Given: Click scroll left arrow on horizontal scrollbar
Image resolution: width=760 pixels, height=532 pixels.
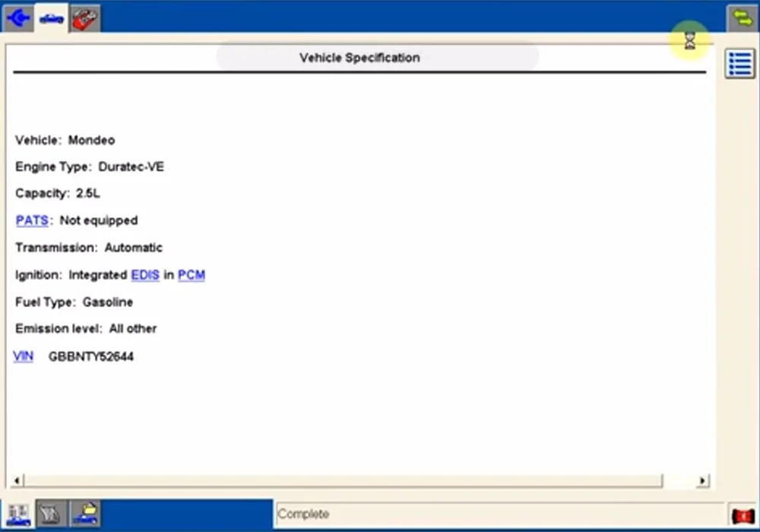Looking at the screenshot, I should pos(17,480).
